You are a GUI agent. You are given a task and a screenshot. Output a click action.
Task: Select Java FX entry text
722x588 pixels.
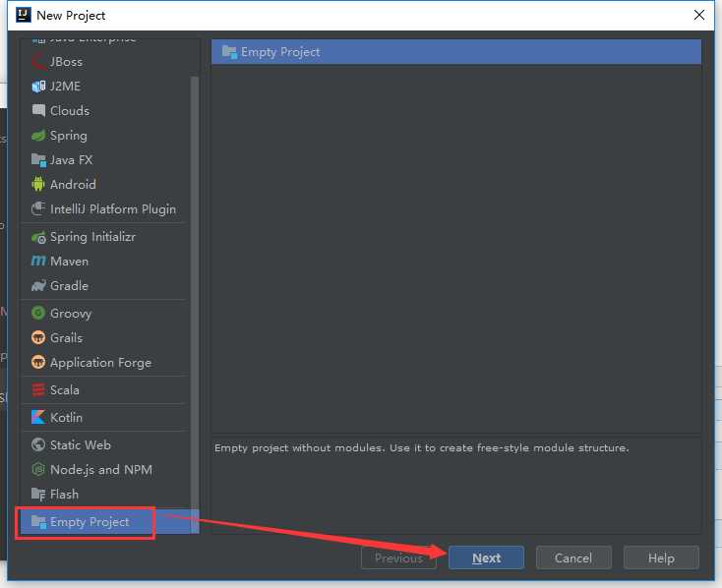click(x=72, y=159)
